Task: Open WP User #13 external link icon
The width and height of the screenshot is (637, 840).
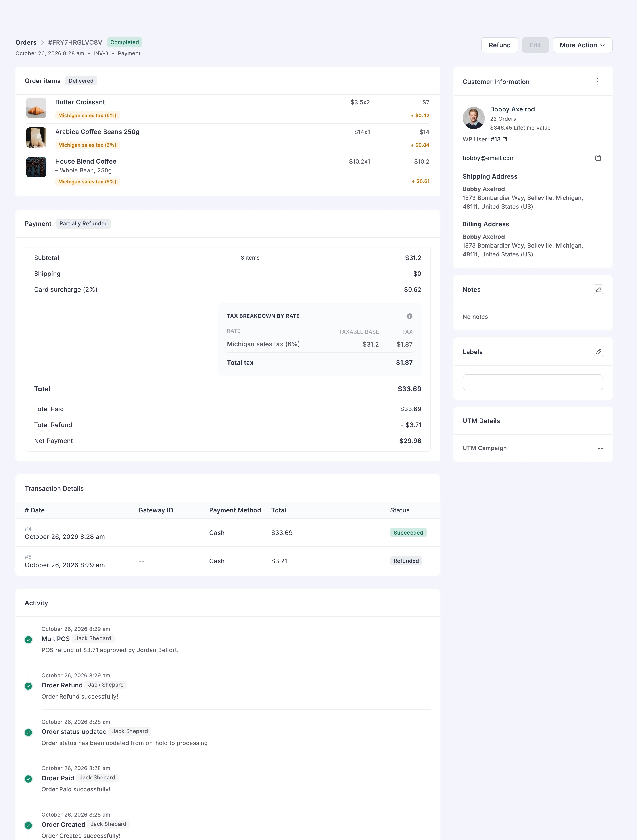Action: (505, 139)
